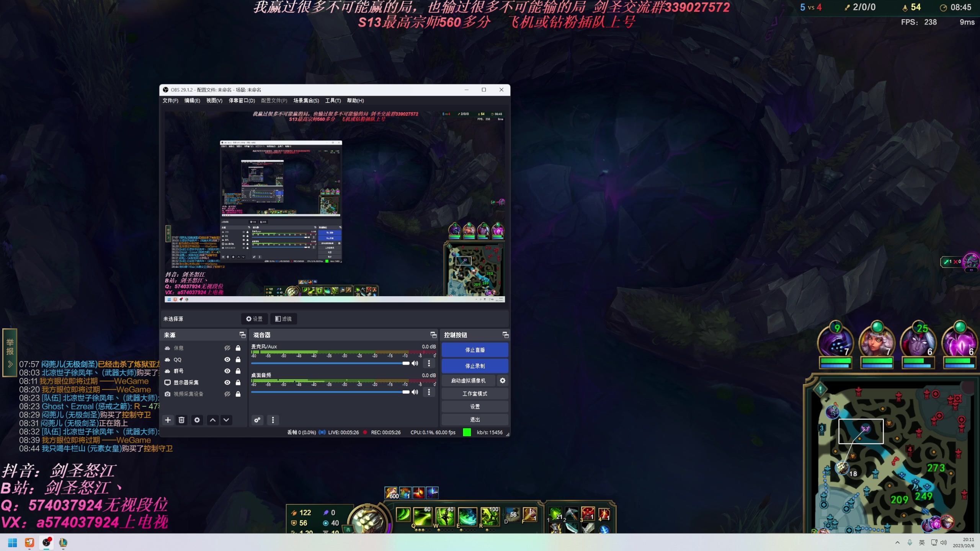This screenshot has height=551, width=980.
Task: Click the 停止录制 button
Action: tap(475, 366)
